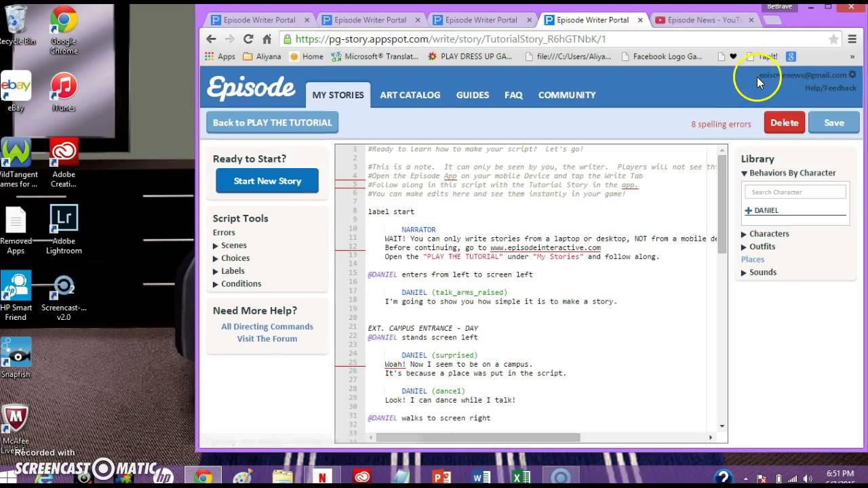
Task: Click Start New Story button
Action: click(267, 181)
